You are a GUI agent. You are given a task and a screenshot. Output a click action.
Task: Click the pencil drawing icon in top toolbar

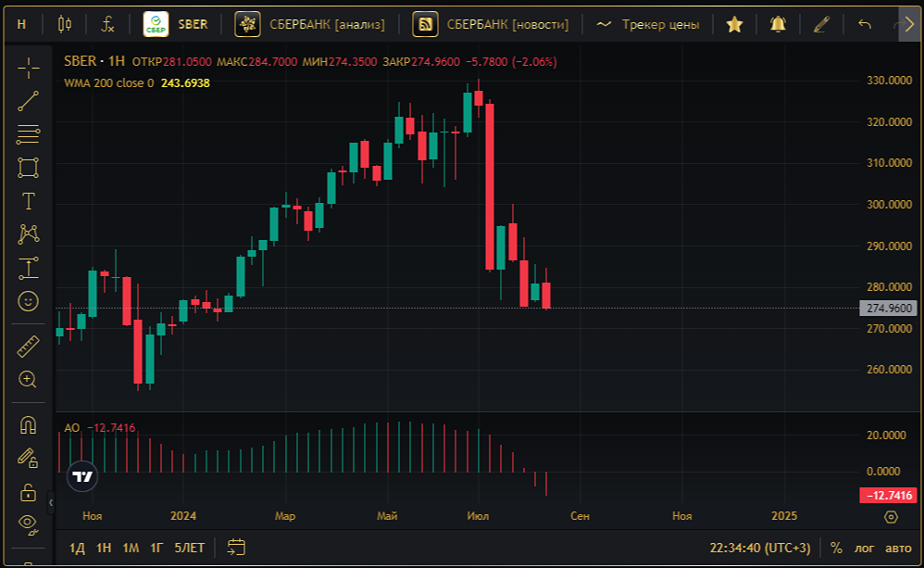[x=821, y=24]
